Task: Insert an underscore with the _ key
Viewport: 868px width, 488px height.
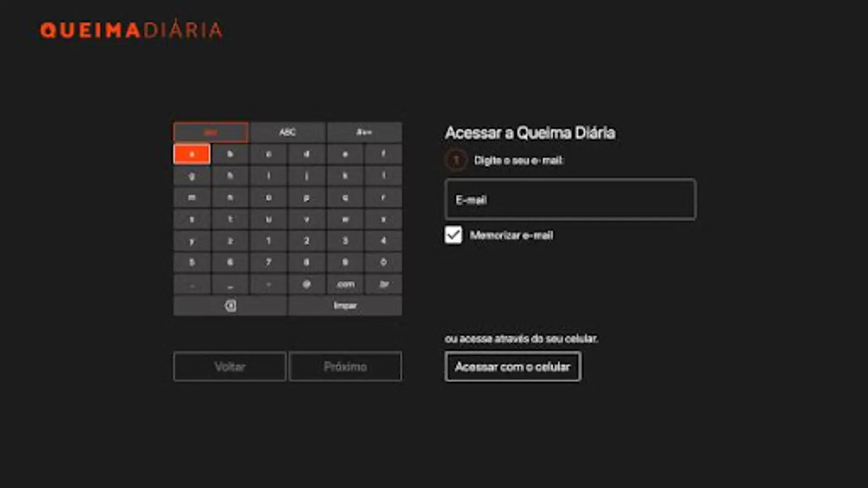Action: 230,284
